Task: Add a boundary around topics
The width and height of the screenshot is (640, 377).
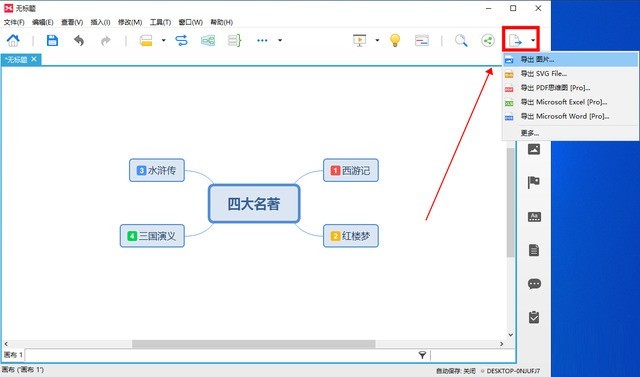Action: click(x=208, y=40)
